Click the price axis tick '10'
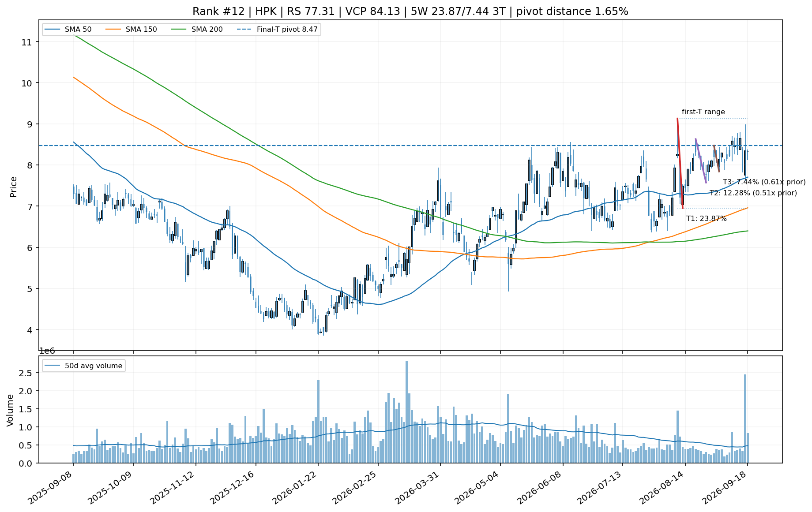The image size is (812, 512). click(x=27, y=83)
